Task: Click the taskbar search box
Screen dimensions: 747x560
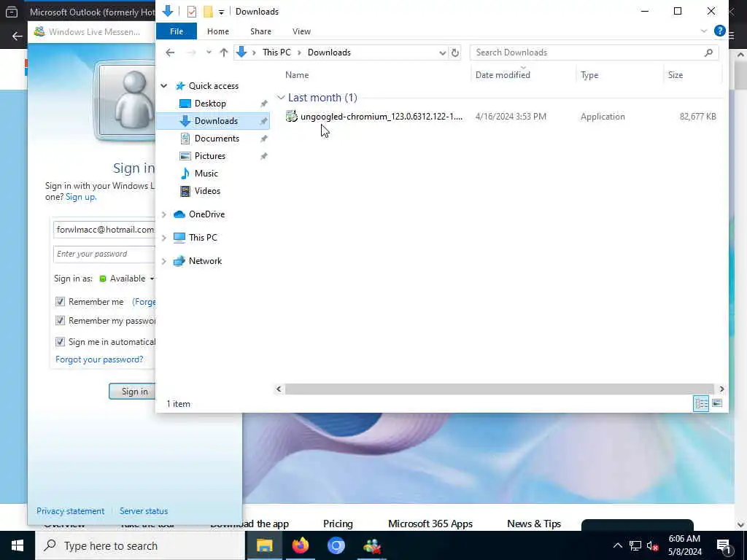Action: click(x=140, y=545)
